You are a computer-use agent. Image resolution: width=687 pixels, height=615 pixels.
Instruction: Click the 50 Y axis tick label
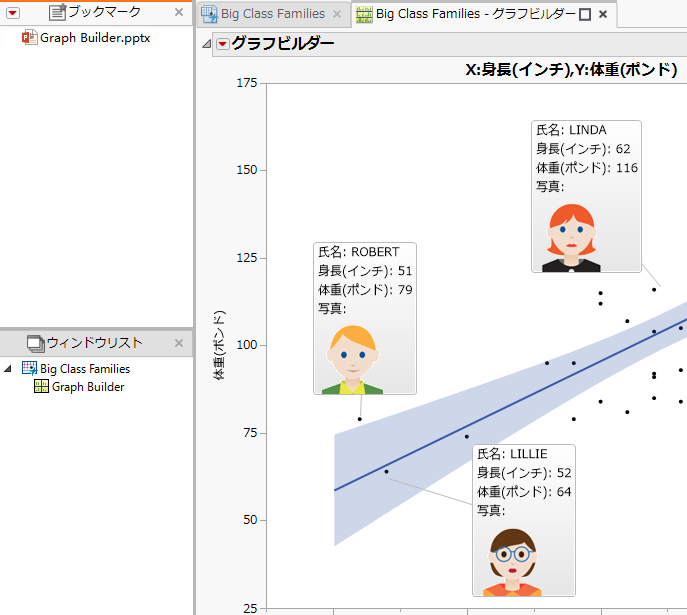coord(250,520)
